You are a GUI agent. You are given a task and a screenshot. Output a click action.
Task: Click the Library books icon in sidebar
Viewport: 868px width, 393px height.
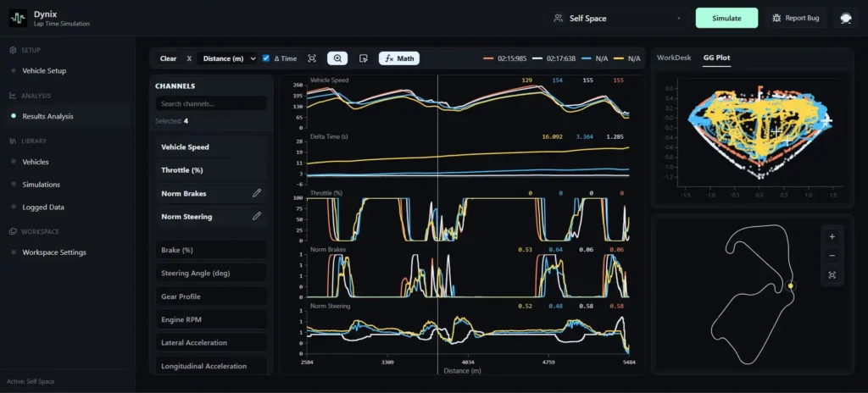point(13,141)
